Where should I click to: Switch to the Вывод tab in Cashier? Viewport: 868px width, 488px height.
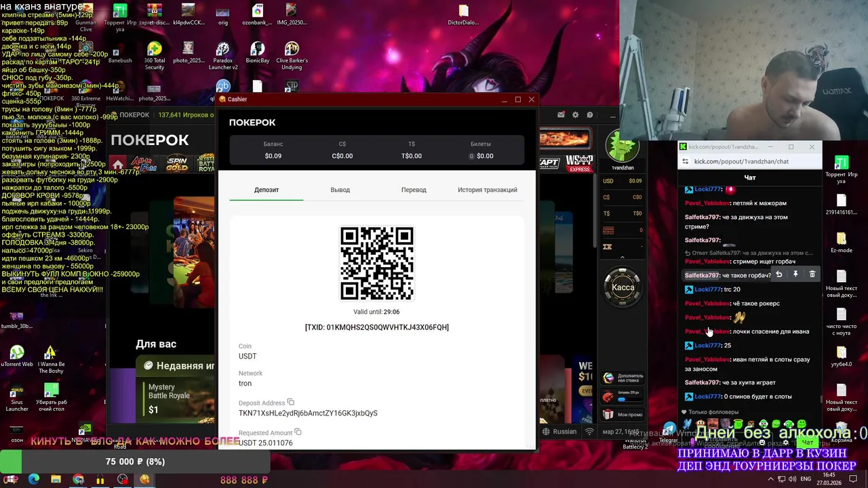click(340, 190)
